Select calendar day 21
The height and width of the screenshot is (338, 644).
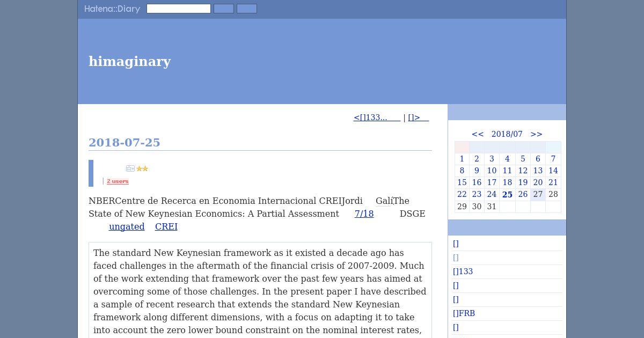[553, 182]
